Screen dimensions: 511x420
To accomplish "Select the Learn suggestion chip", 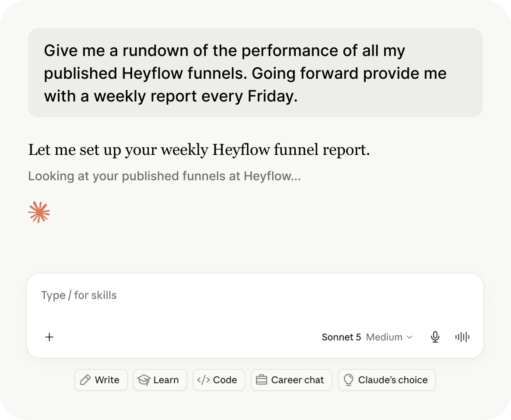I will [160, 380].
